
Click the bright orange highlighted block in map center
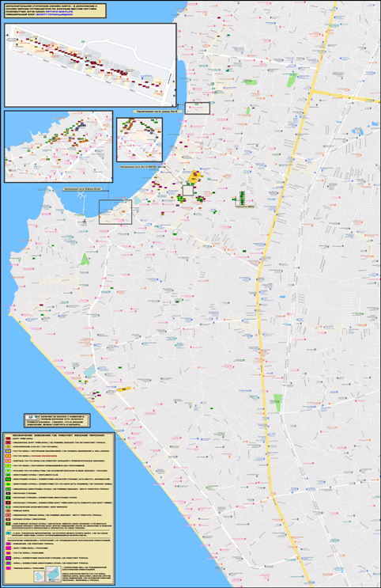[x=194, y=177]
